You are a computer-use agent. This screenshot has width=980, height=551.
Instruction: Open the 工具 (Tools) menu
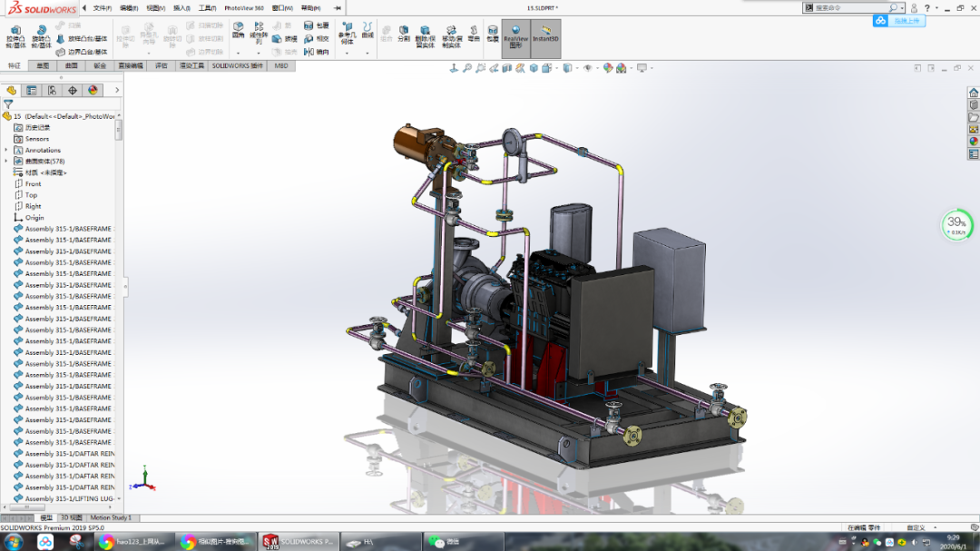click(207, 7)
